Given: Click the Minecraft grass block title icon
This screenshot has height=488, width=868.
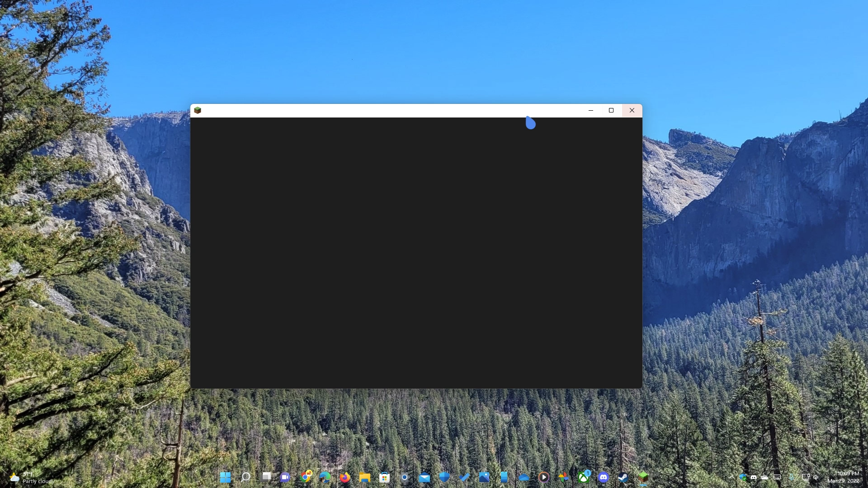Looking at the screenshot, I should tap(198, 110).
